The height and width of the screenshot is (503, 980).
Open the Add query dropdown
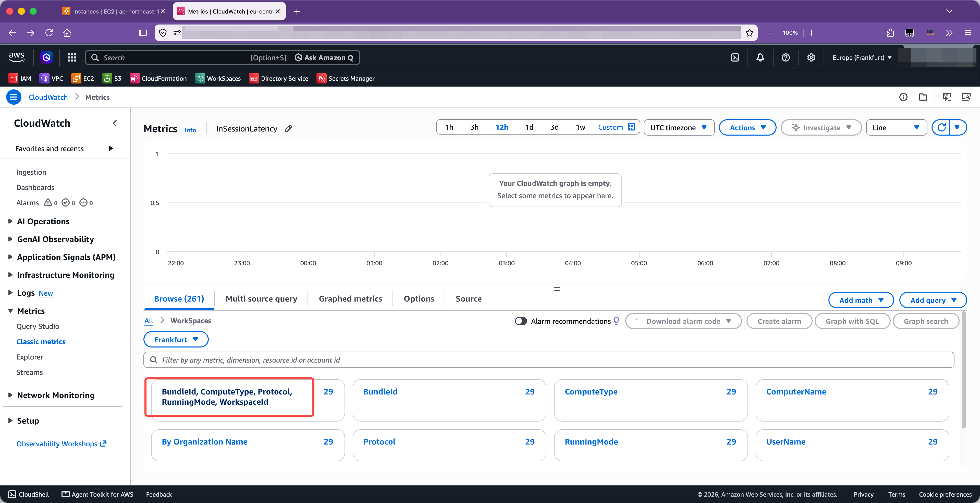[933, 300]
